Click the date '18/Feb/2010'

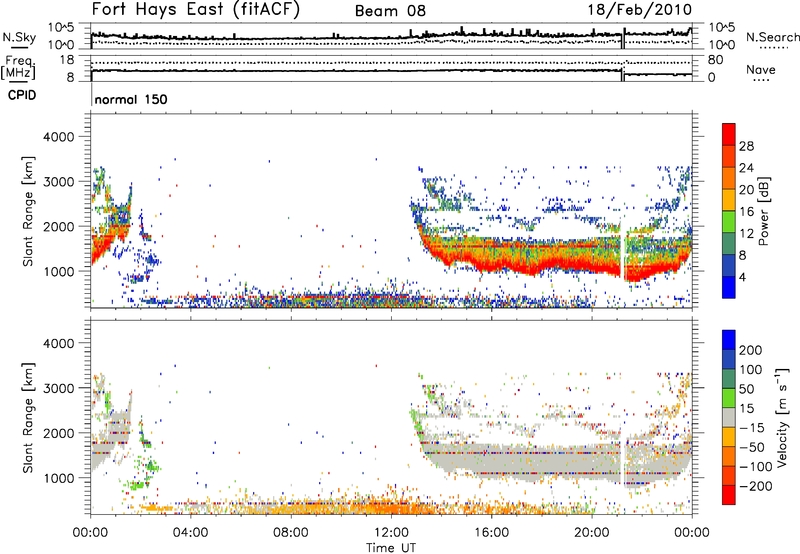[x=640, y=10]
